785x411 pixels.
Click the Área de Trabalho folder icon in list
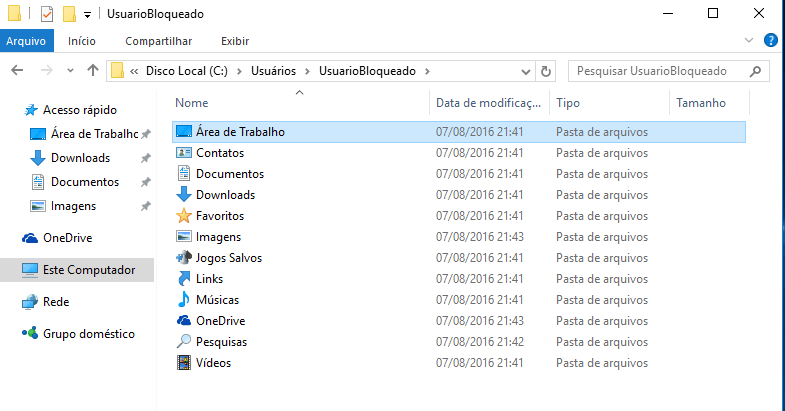pyautogui.click(x=184, y=132)
